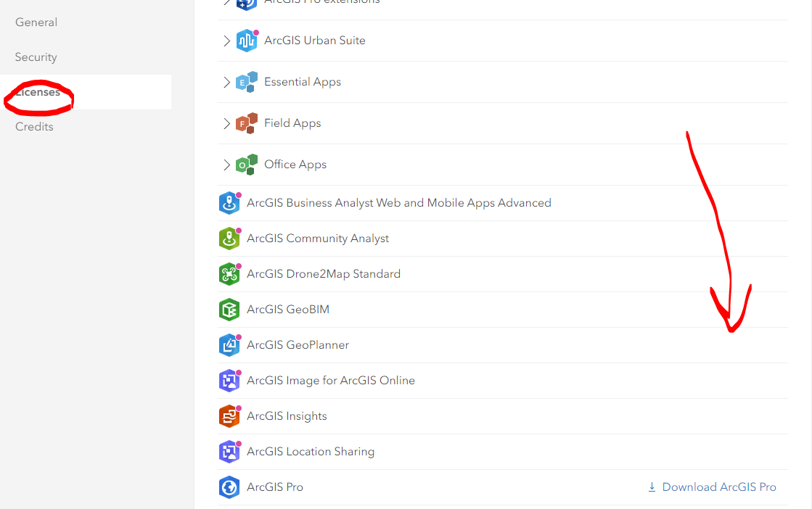Screen dimensions: 812x509
Task: Expand the ArcGIS Urban Suite group
Action: (x=226, y=41)
